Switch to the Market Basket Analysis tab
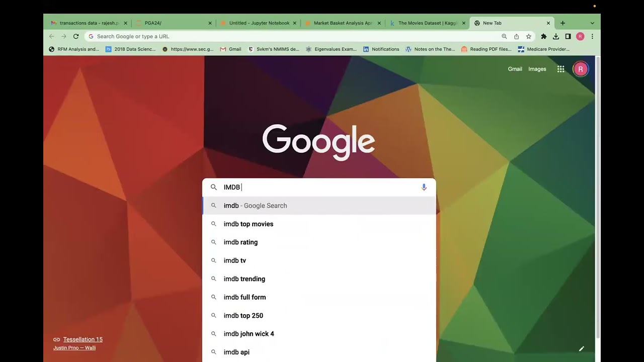644x362 pixels. 343,23
